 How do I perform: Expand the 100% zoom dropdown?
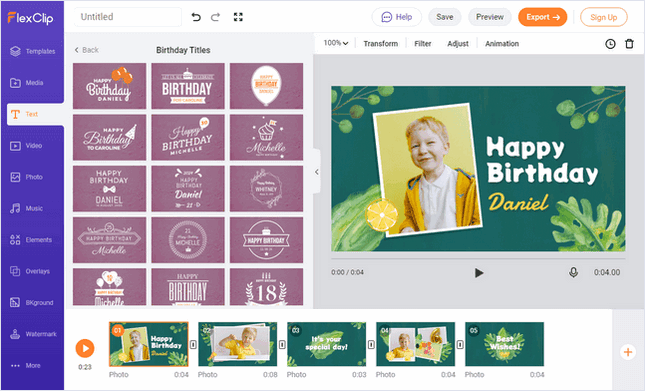336,43
